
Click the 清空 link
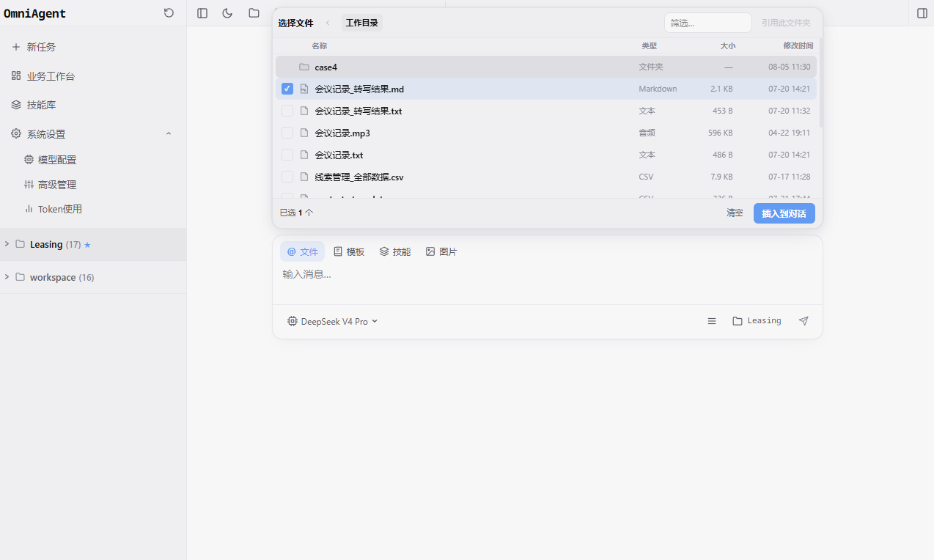[735, 213]
